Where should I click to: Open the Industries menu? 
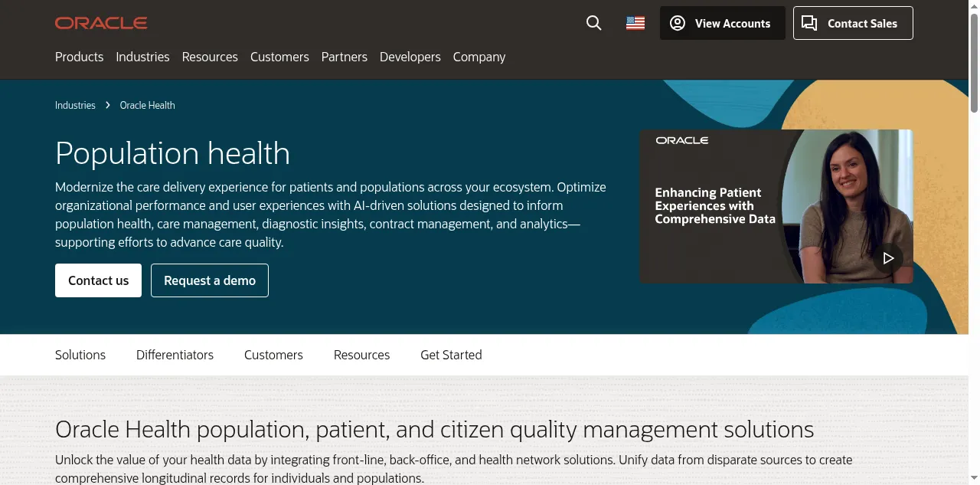[x=142, y=57]
